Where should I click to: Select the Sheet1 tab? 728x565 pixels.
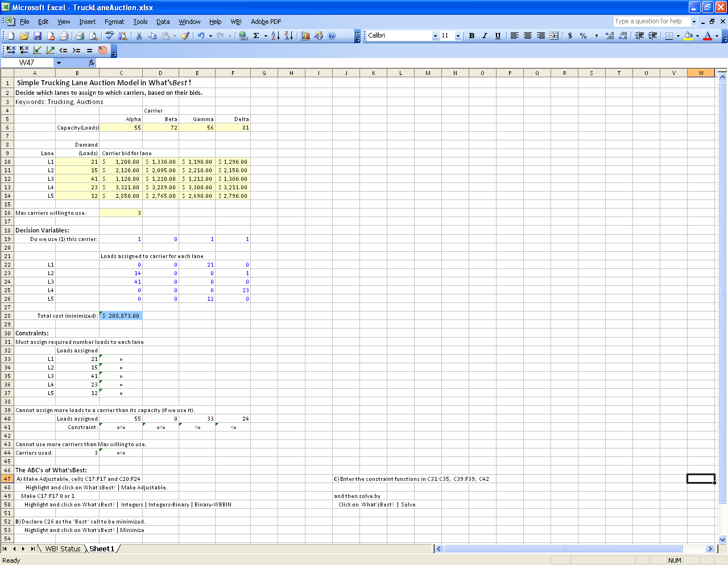(x=102, y=549)
